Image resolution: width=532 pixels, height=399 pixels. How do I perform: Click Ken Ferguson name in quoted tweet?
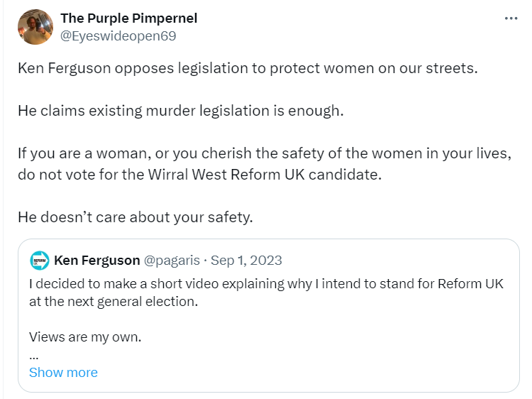(96, 260)
